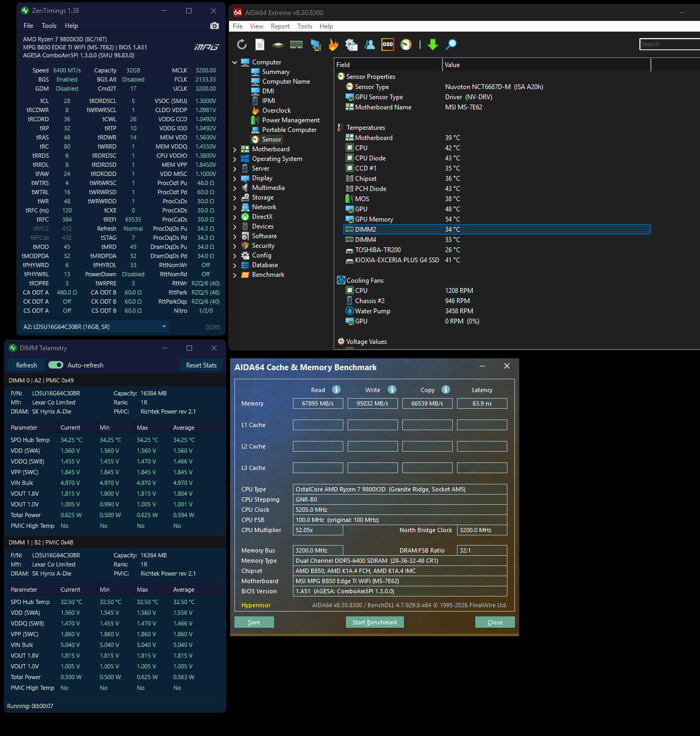Click the SensorPanel gauge toolbar icon
Image resolution: width=700 pixels, height=736 pixels.
[x=406, y=45]
